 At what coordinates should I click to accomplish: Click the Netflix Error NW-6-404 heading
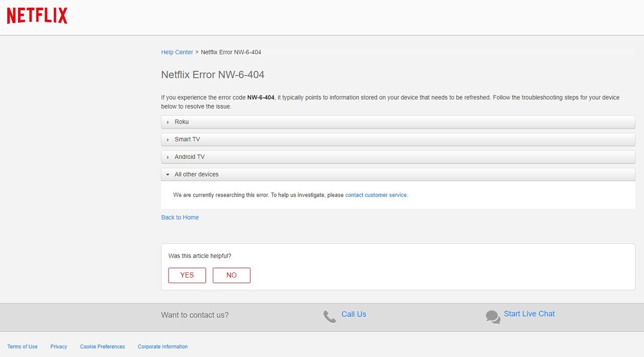(x=213, y=75)
